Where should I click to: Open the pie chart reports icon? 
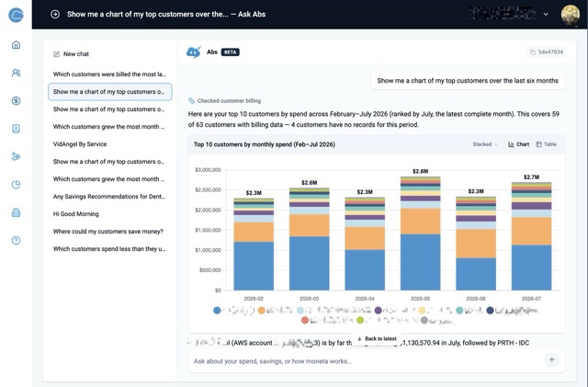click(x=16, y=184)
